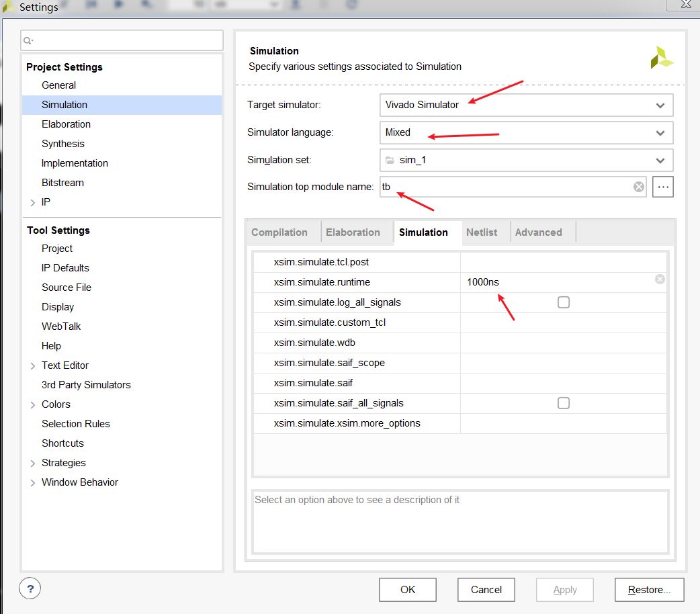This screenshot has height=614, width=700.
Task: Clear the simulation top module name field
Action: coord(639,187)
